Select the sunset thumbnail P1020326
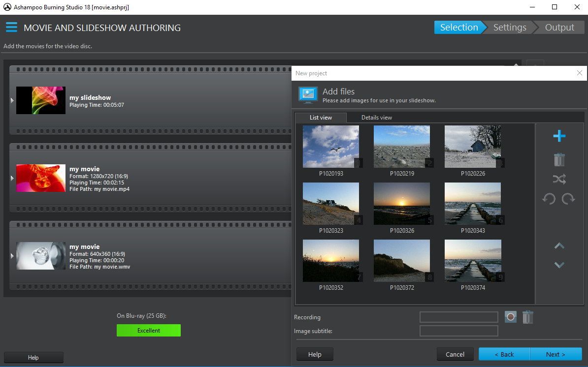Image resolution: width=588 pixels, height=367 pixels. point(402,203)
